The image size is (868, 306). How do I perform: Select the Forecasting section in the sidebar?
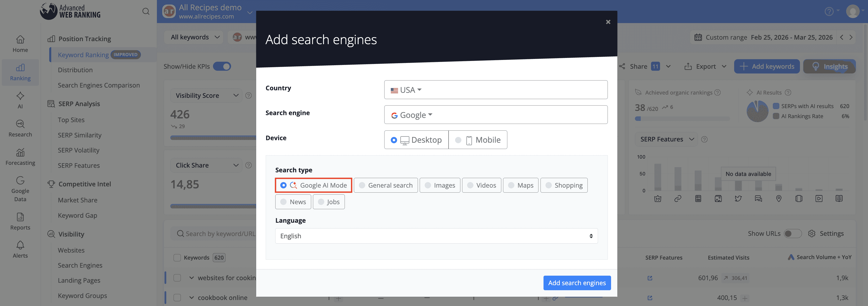pos(20,157)
